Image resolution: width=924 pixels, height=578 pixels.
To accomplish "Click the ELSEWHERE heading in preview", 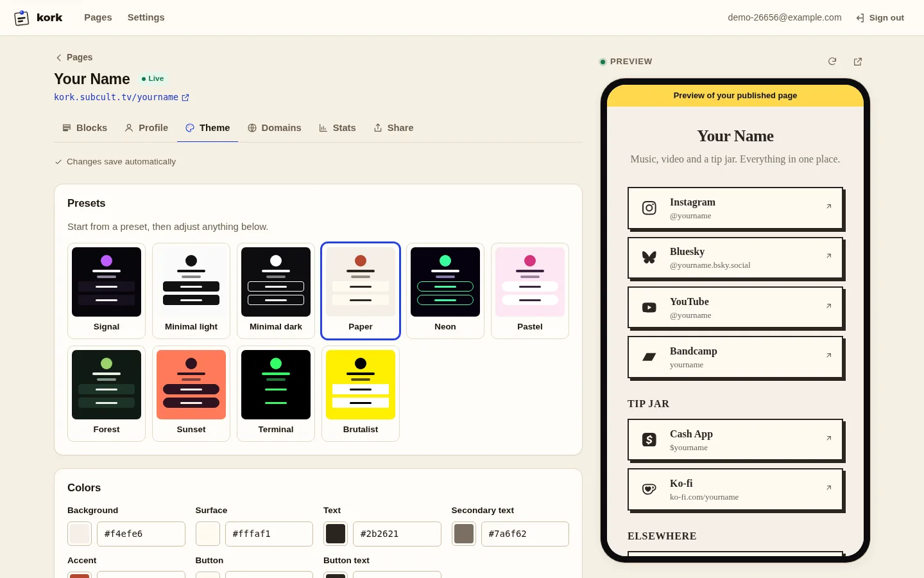I will point(662,536).
